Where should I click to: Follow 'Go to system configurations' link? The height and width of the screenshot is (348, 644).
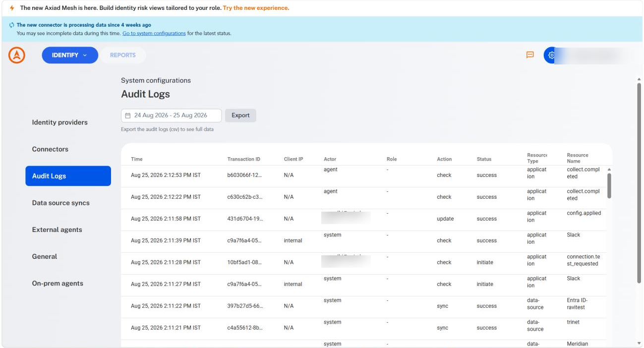(x=154, y=33)
